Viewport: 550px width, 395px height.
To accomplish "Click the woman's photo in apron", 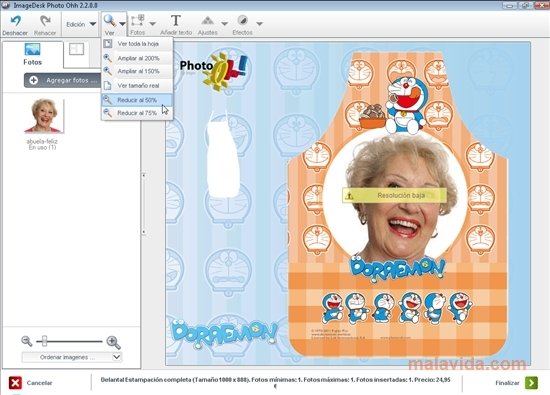I will (x=395, y=196).
